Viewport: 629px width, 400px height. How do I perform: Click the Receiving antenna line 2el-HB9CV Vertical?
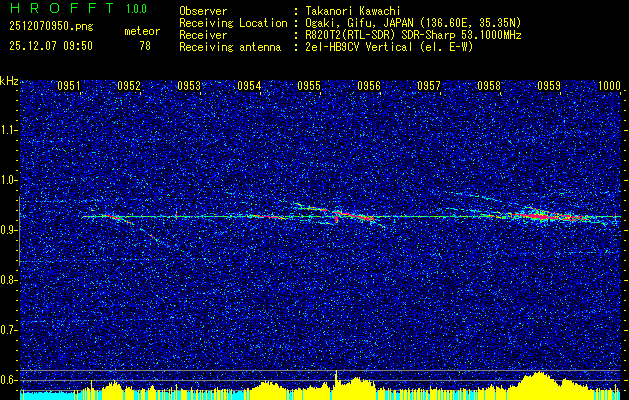387,47
